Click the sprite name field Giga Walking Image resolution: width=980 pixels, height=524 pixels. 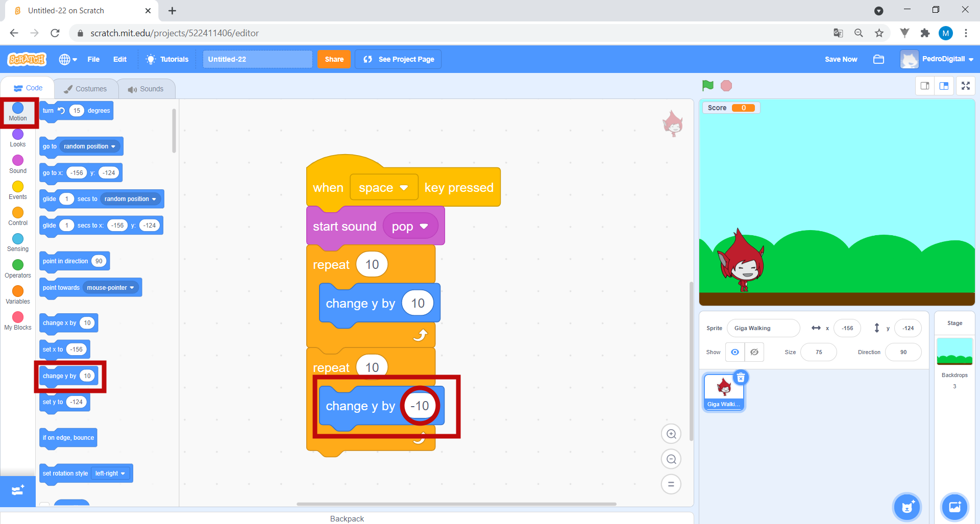764,328
